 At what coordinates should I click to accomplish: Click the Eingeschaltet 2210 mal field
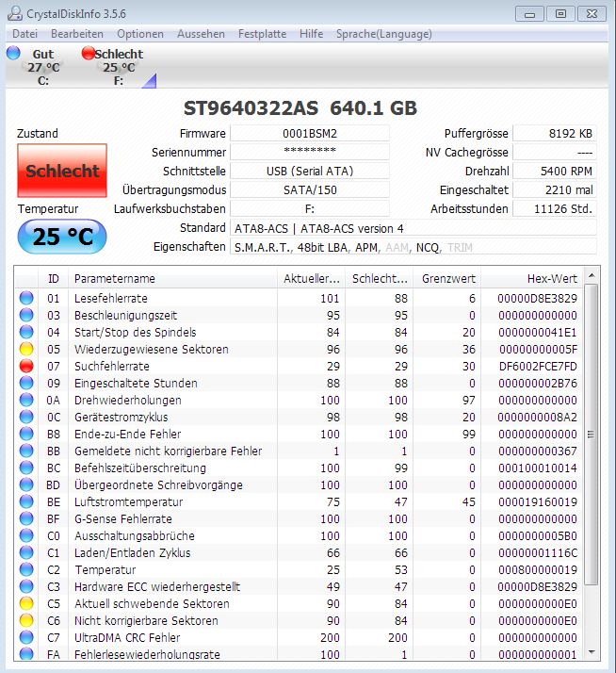click(x=555, y=189)
